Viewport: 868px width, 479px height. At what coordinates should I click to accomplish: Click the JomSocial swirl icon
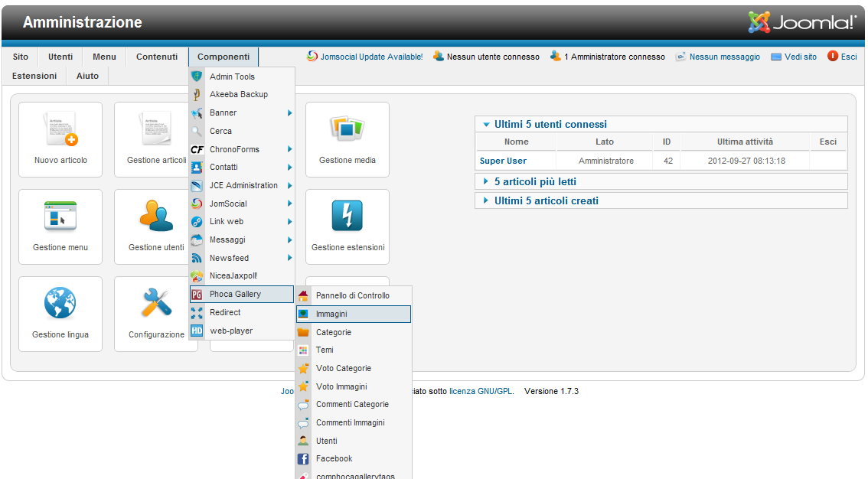tap(197, 204)
